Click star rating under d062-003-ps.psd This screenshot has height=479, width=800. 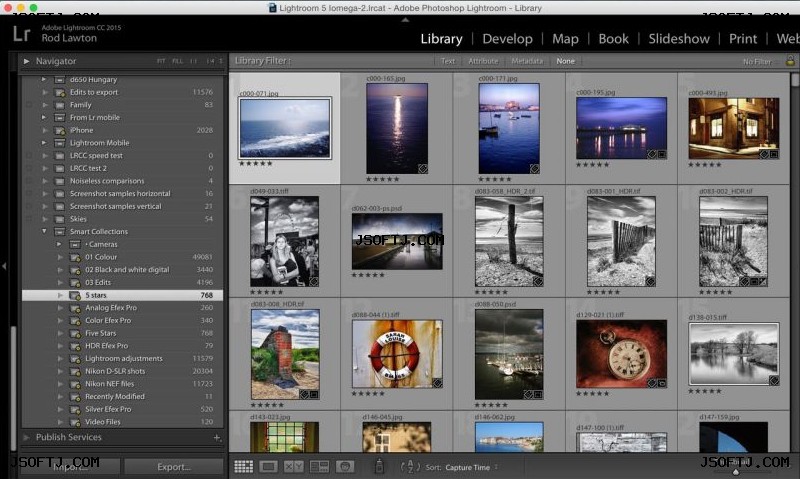click(x=368, y=275)
